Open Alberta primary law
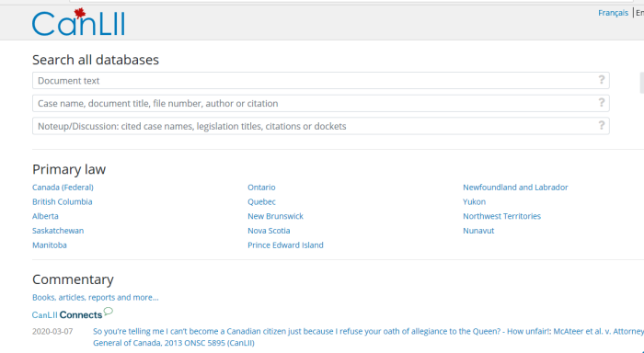The image size is (644, 353). [x=45, y=216]
